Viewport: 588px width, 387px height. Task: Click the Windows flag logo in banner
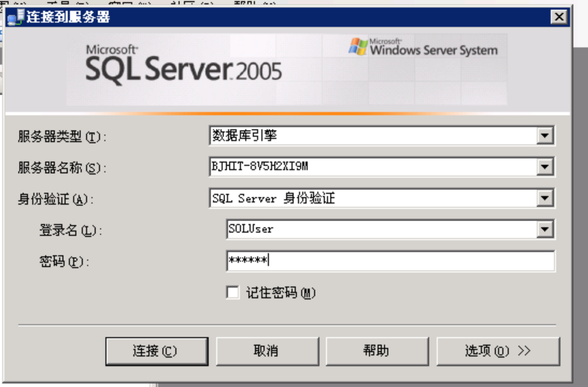358,47
